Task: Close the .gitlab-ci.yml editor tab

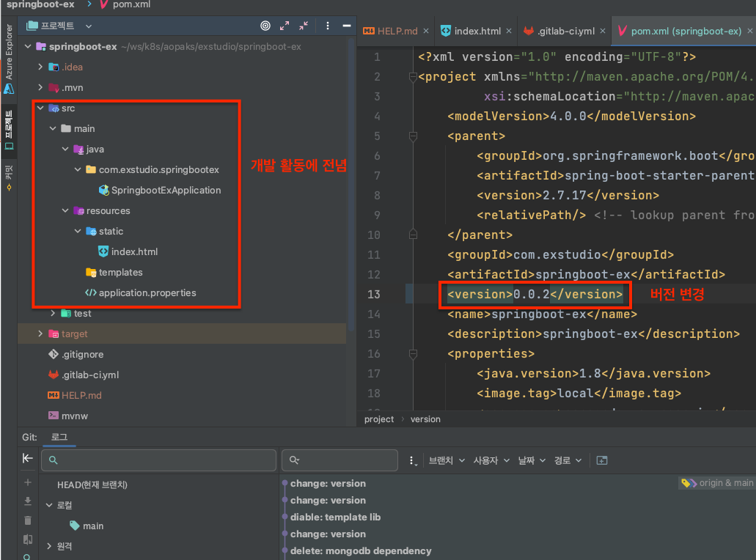Action: (603, 31)
